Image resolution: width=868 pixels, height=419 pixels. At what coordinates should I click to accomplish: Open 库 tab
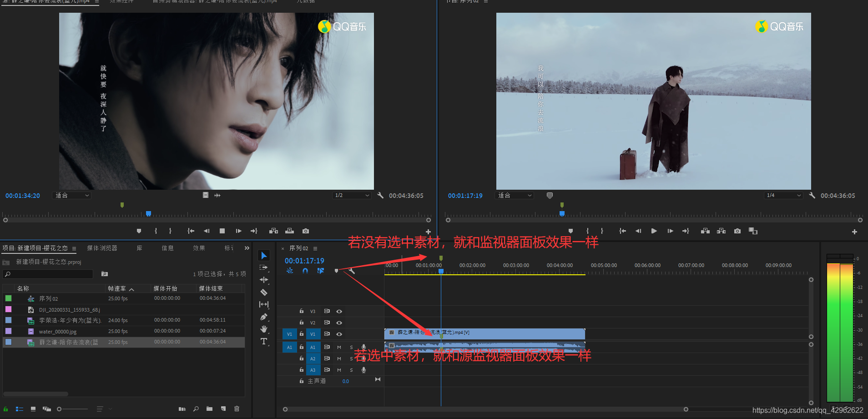[x=140, y=248]
